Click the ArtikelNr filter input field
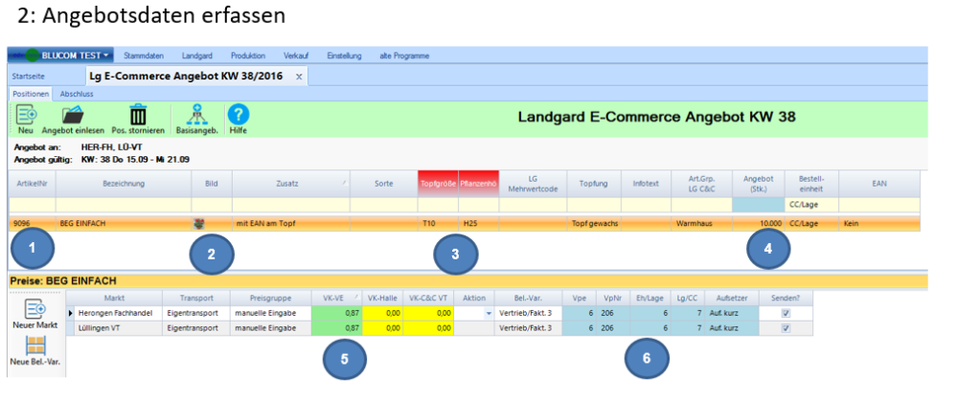 [x=32, y=205]
